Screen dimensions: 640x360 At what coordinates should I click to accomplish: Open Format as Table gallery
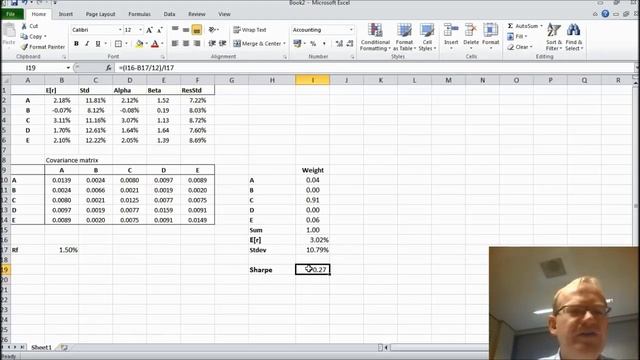(404, 37)
